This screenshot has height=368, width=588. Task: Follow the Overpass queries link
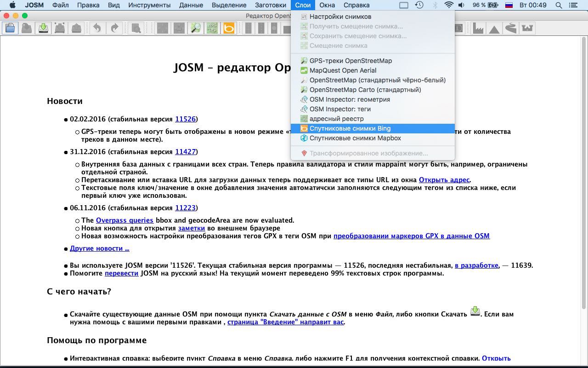124,220
